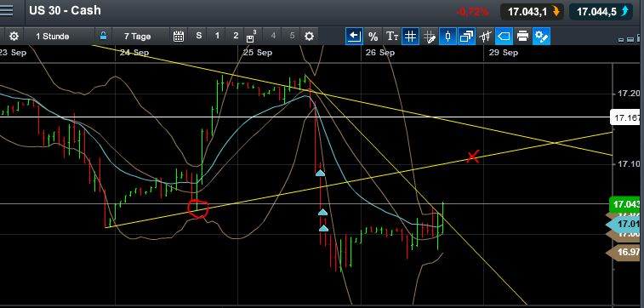Click the sell price 17.043,1
Screen dimensions: 644x308
(532, 12)
